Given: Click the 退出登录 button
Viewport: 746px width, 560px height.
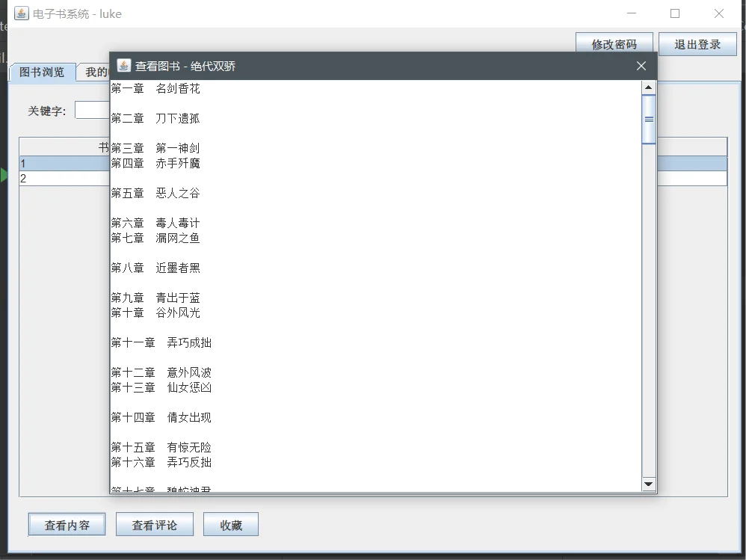Looking at the screenshot, I should point(697,45).
